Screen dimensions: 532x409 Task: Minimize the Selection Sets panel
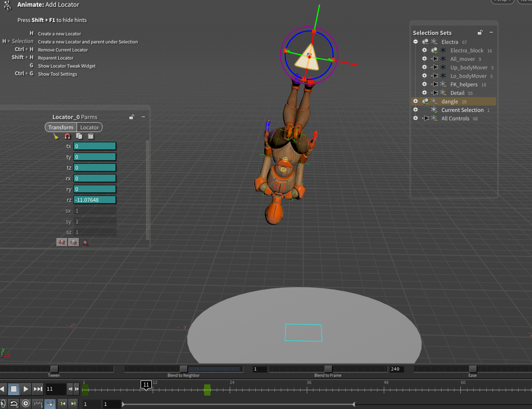[491, 33]
